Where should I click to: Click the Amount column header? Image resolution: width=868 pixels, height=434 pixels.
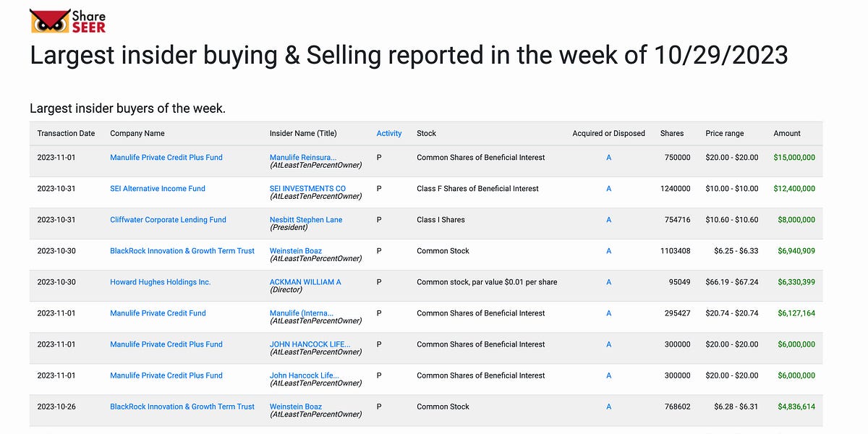[786, 133]
